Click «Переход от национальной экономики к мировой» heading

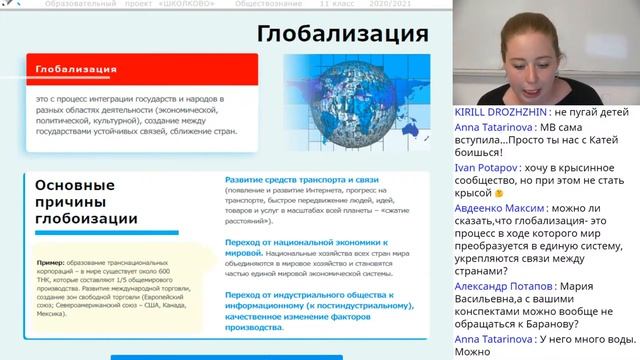click(x=306, y=247)
